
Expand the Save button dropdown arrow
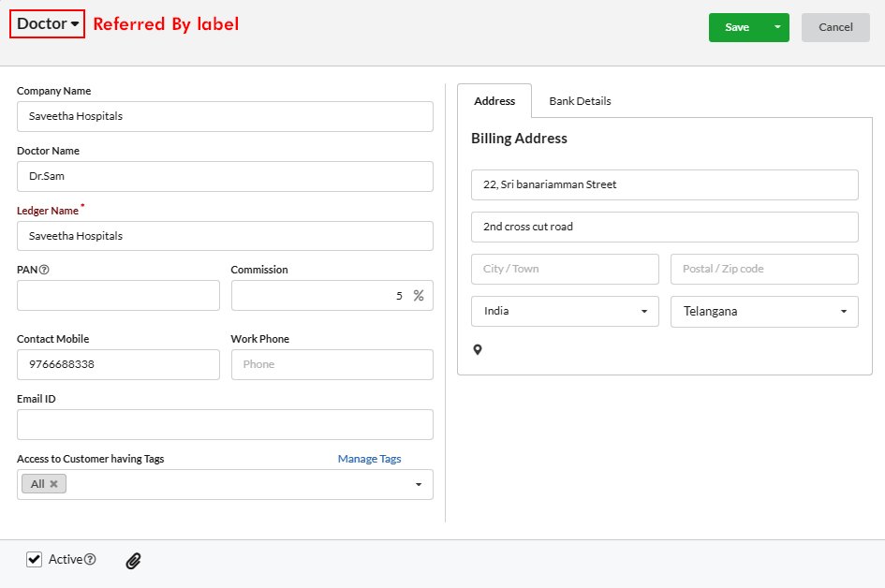point(777,27)
